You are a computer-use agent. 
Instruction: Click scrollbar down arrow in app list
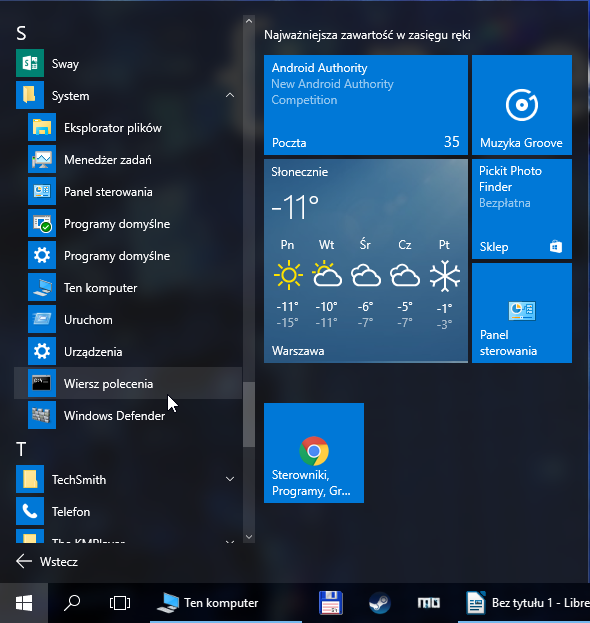click(x=249, y=537)
